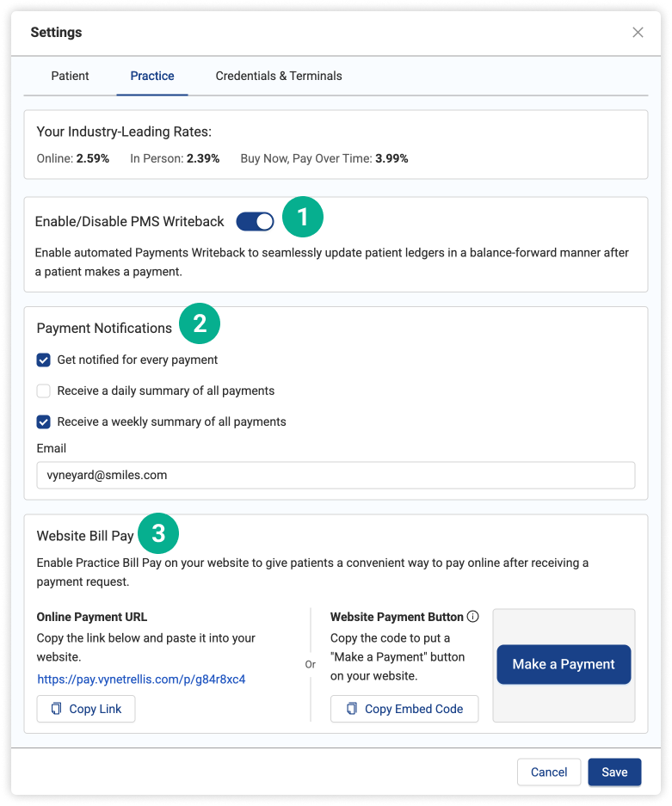Click the copy icon in Copy Embed Code button
Image resolution: width=672 pixels, height=806 pixels.
click(352, 709)
